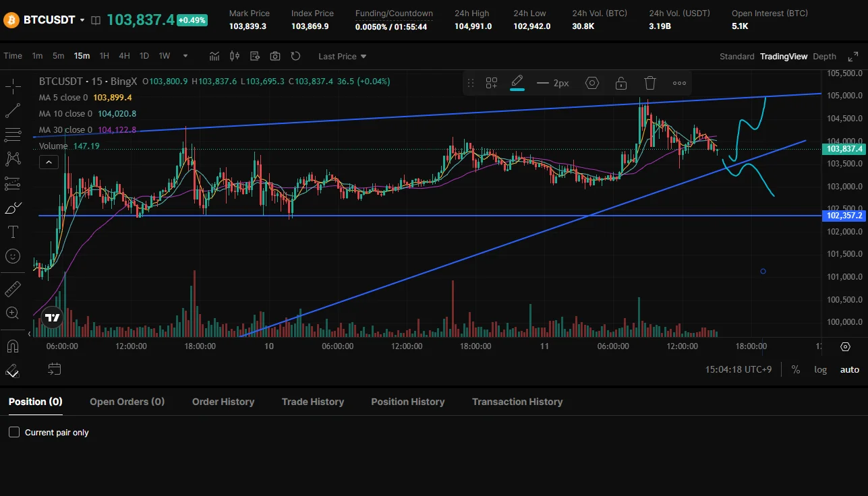The height and width of the screenshot is (496, 868).
Task: Switch to the 1D timeframe
Action: tap(144, 56)
